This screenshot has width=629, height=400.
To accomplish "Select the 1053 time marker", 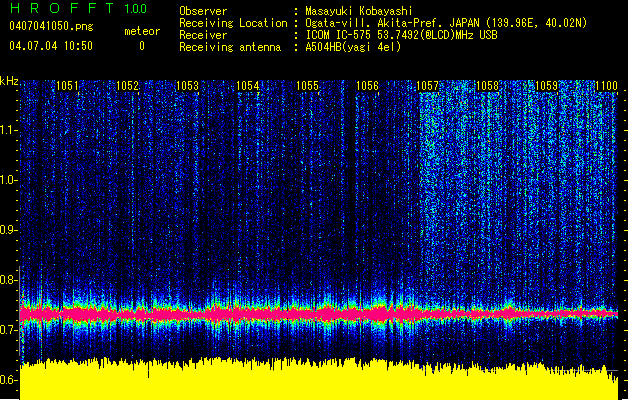I will 188,87.
